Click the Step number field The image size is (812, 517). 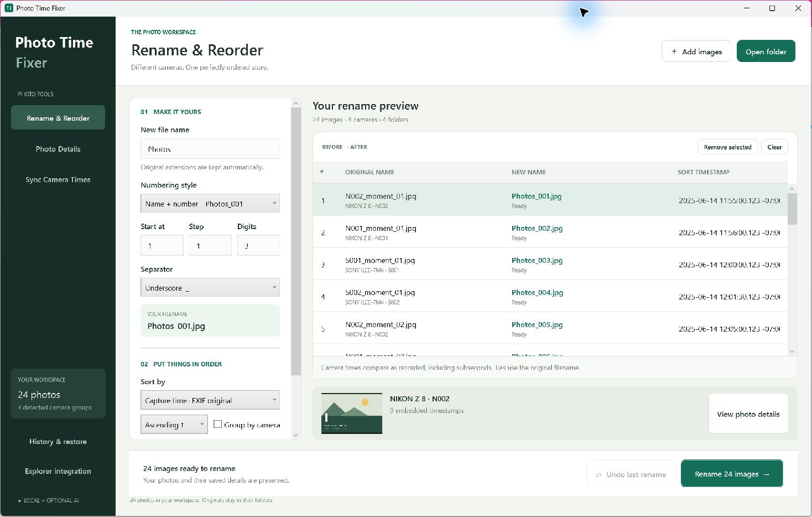click(210, 245)
